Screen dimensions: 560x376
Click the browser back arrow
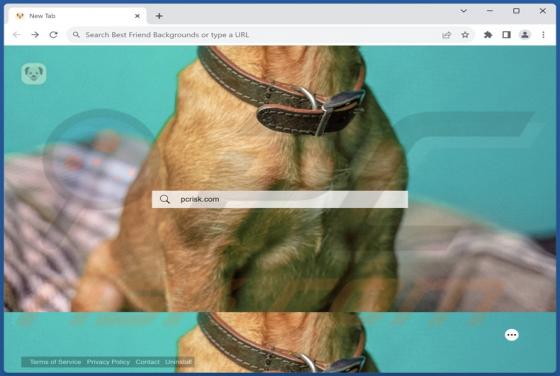(x=16, y=35)
